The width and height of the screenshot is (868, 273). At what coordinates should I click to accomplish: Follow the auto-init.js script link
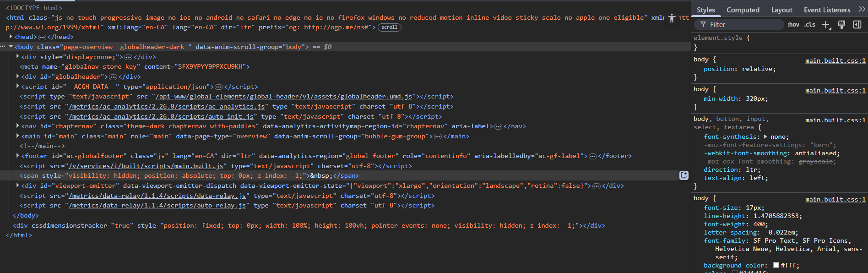(161, 117)
